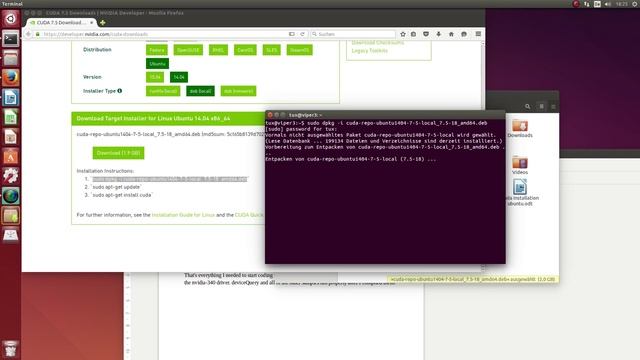Go to Firefox home page

point(451,34)
